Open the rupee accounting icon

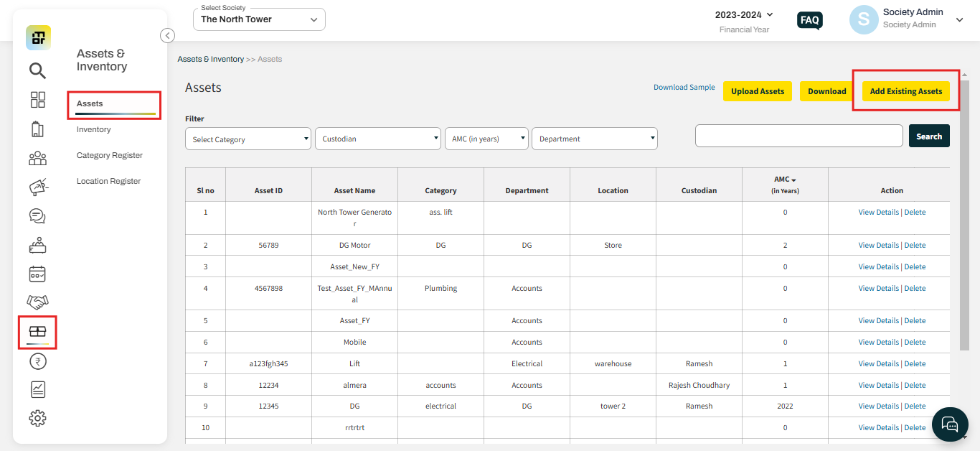(x=37, y=361)
